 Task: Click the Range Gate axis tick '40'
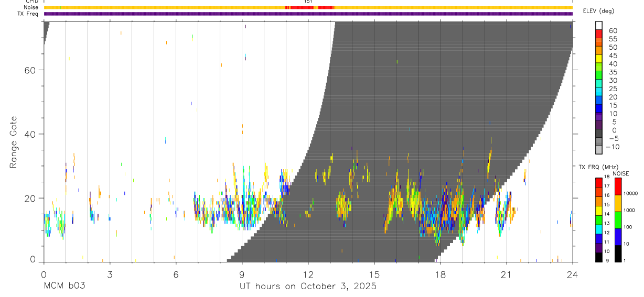click(x=29, y=134)
